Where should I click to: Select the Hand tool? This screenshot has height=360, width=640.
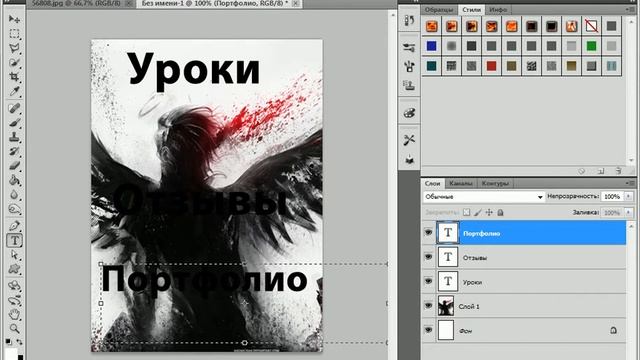click(x=14, y=314)
